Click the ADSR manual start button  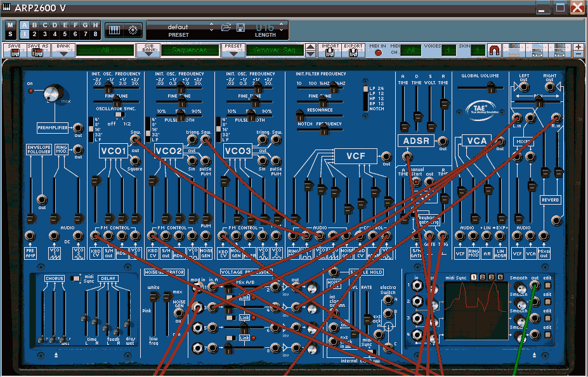pos(416,182)
